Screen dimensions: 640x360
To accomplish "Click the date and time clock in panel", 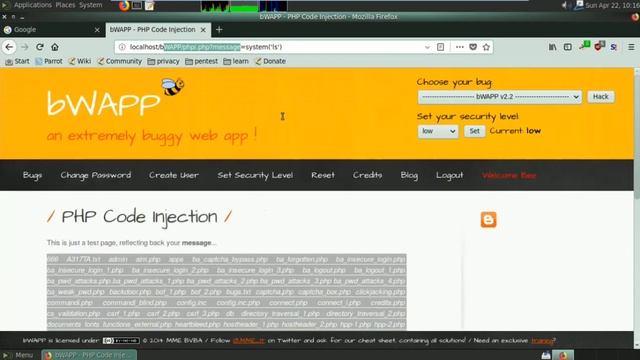I will pos(612,5).
